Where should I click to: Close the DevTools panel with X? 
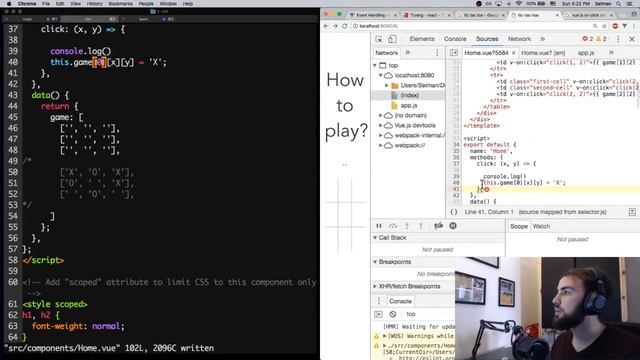(632, 39)
